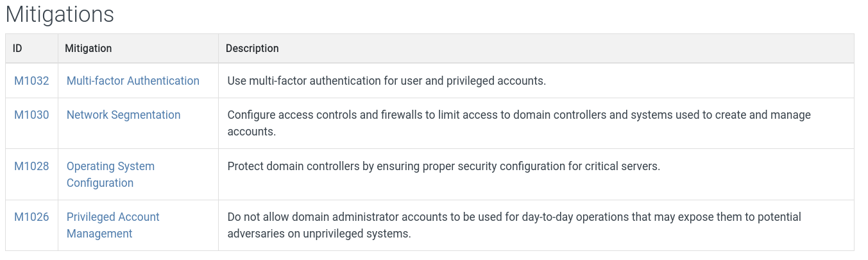The width and height of the screenshot is (868, 260).
Task: Follow the Network Segmentation link
Action: tap(123, 115)
